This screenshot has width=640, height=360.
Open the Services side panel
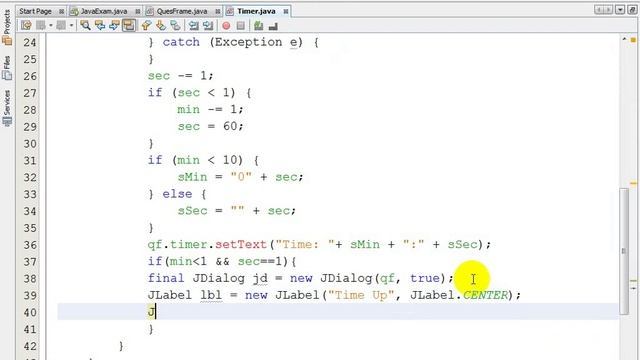tap(7, 108)
